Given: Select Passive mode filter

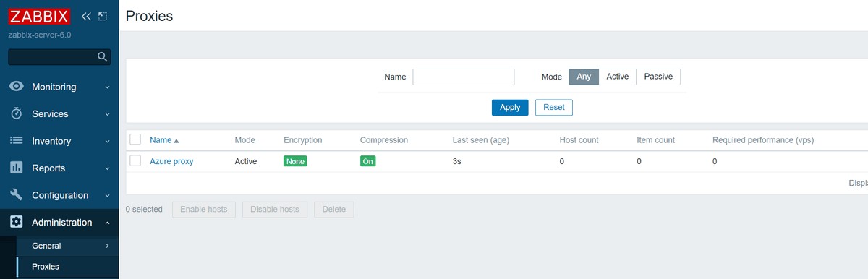Looking at the screenshot, I should pyautogui.click(x=658, y=77).
